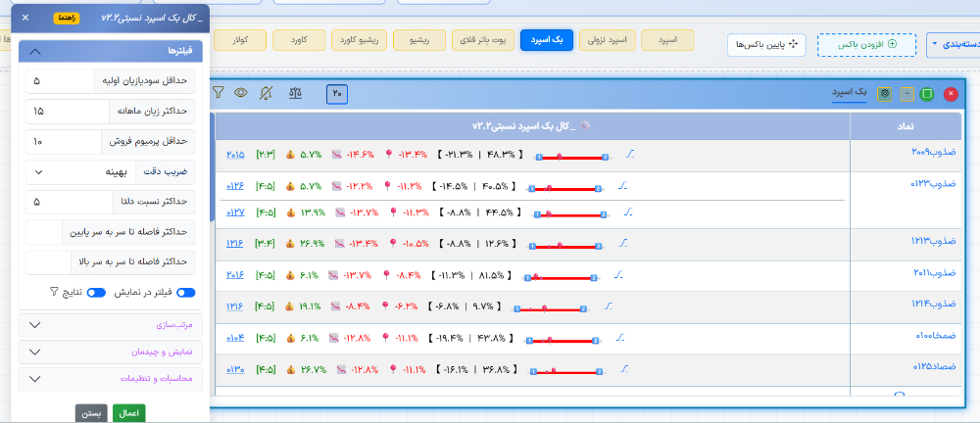This screenshot has width=980, height=423.
Task: Collapse the فیلترها section
Action: pyautogui.click(x=111, y=50)
